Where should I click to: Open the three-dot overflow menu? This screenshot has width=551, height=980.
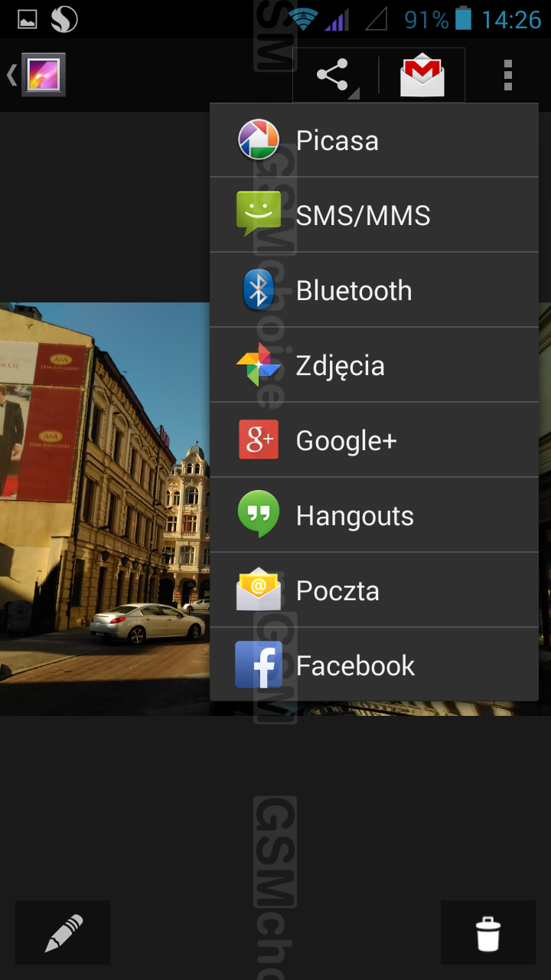click(x=507, y=76)
